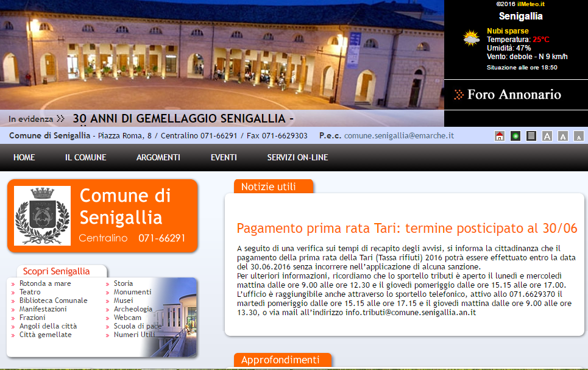Open the Frazioni link

[x=32, y=318]
